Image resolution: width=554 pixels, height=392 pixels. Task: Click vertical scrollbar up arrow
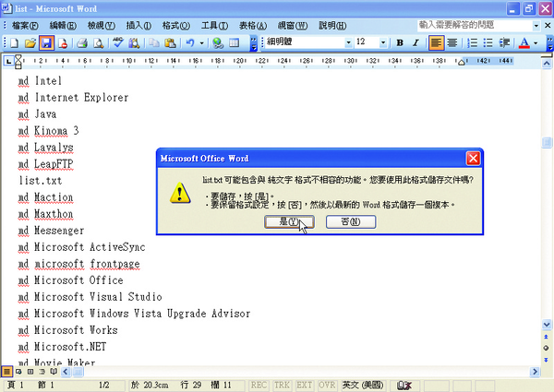[547, 64]
